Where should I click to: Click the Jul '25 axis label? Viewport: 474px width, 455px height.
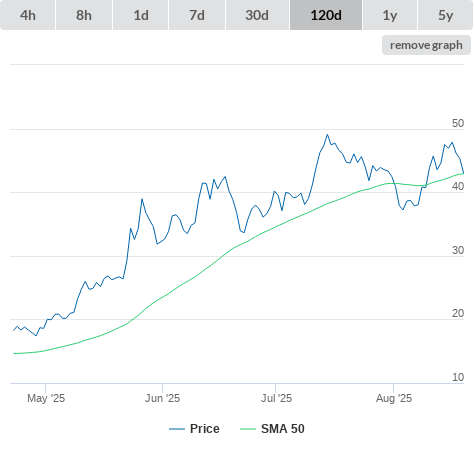[x=276, y=398]
